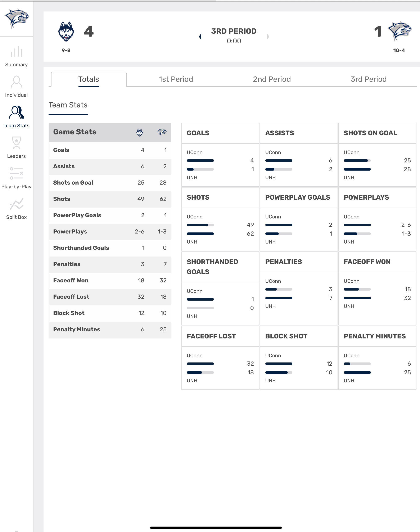Click the GOALS card heading

click(x=198, y=133)
